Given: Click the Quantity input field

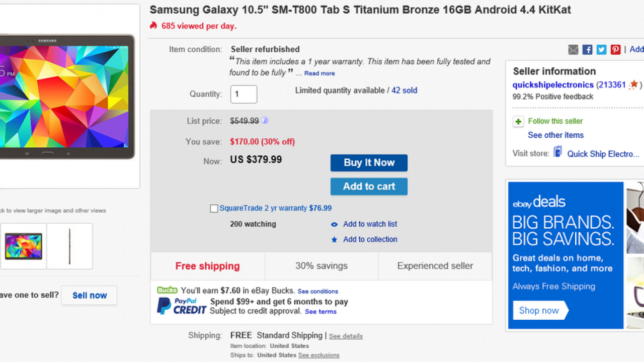Looking at the screenshot, I should (x=244, y=95).
